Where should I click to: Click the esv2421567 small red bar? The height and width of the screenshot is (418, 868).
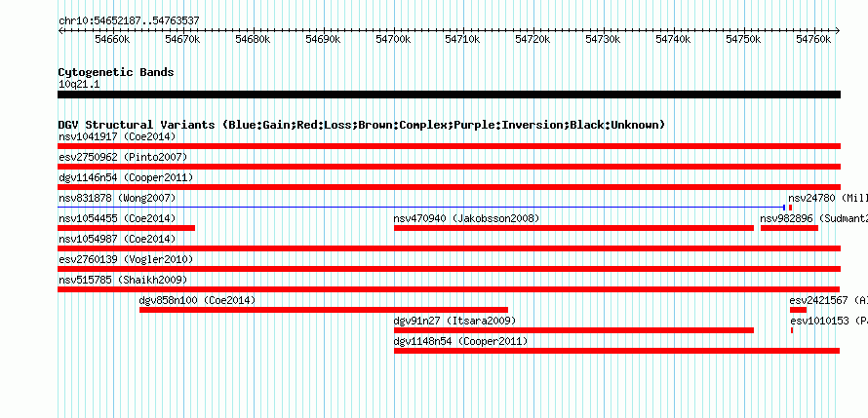798,310
